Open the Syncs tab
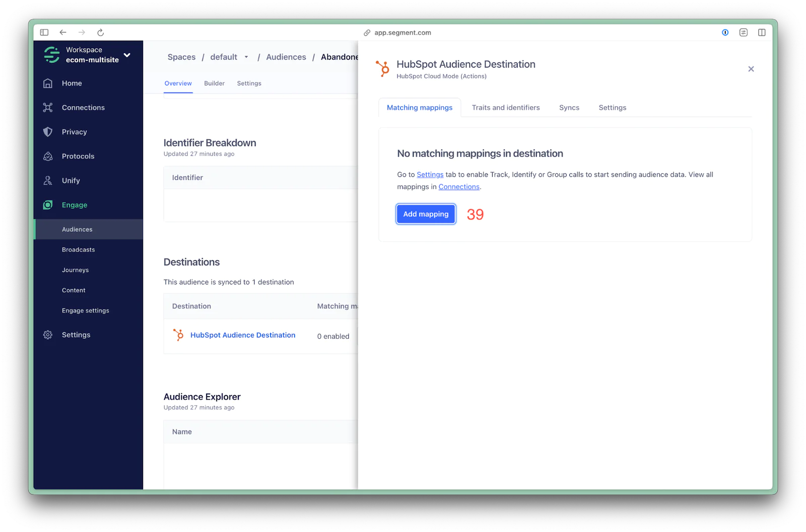 coord(569,108)
